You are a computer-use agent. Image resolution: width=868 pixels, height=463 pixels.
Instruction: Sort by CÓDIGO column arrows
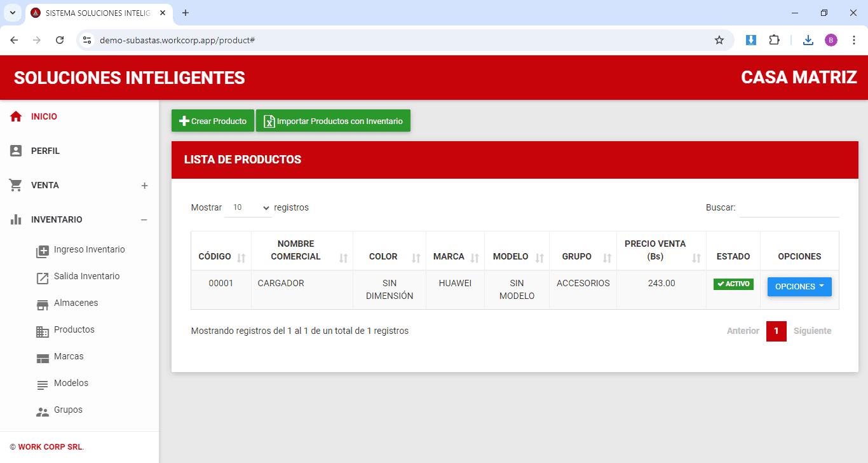[x=241, y=258]
